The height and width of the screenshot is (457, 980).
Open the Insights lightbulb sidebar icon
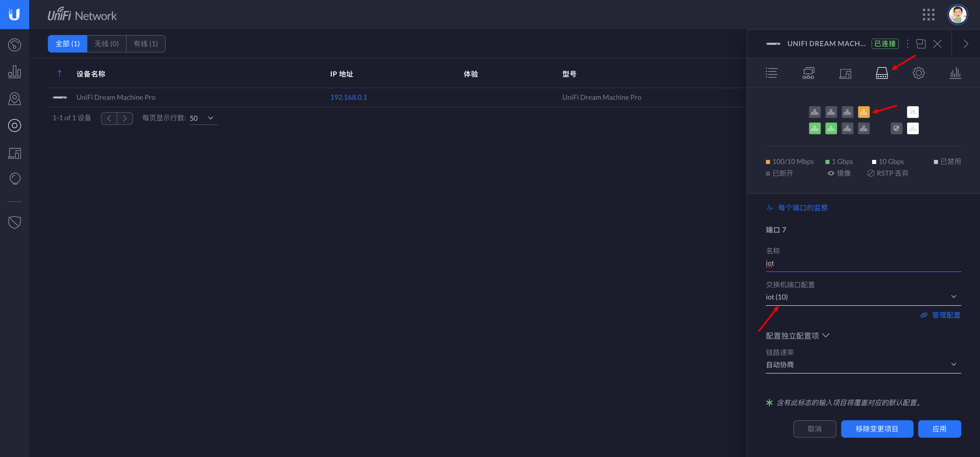[15, 179]
